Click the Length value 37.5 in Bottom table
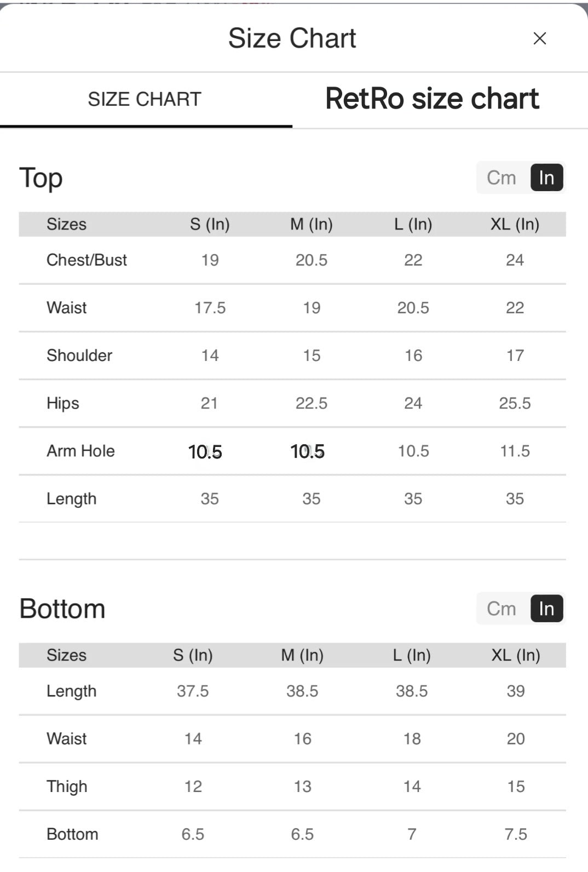The image size is (588, 872). [193, 691]
